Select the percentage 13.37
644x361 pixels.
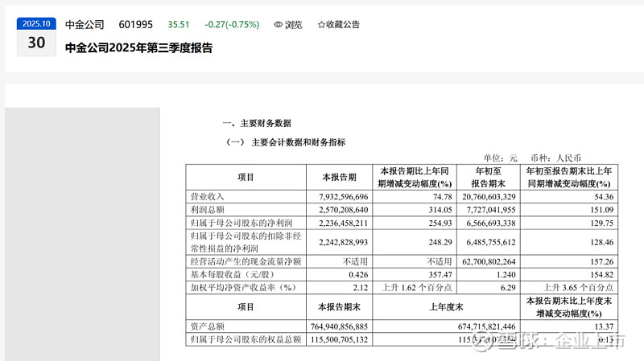click(x=604, y=327)
